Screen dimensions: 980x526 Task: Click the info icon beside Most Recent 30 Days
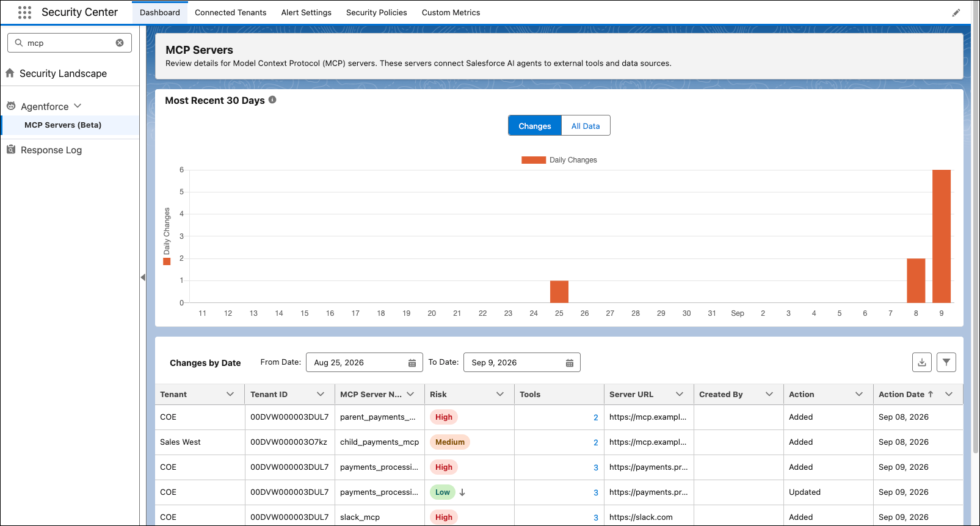[272, 100]
